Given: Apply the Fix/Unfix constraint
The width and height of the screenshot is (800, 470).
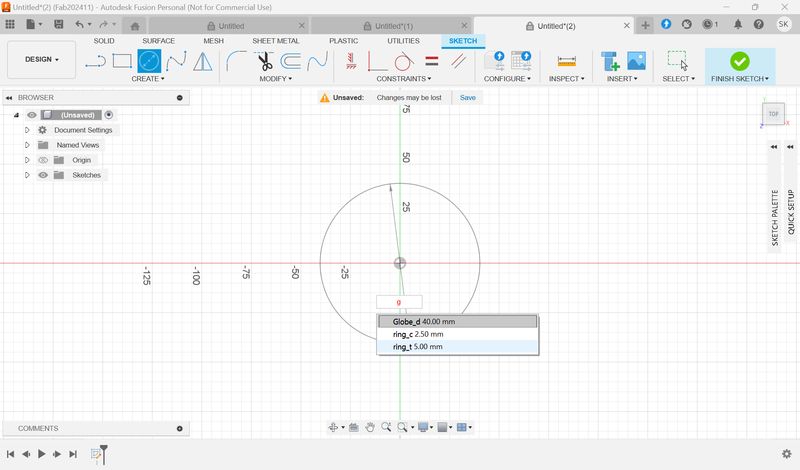Looking at the screenshot, I should pyautogui.click(x=351, y=61).
